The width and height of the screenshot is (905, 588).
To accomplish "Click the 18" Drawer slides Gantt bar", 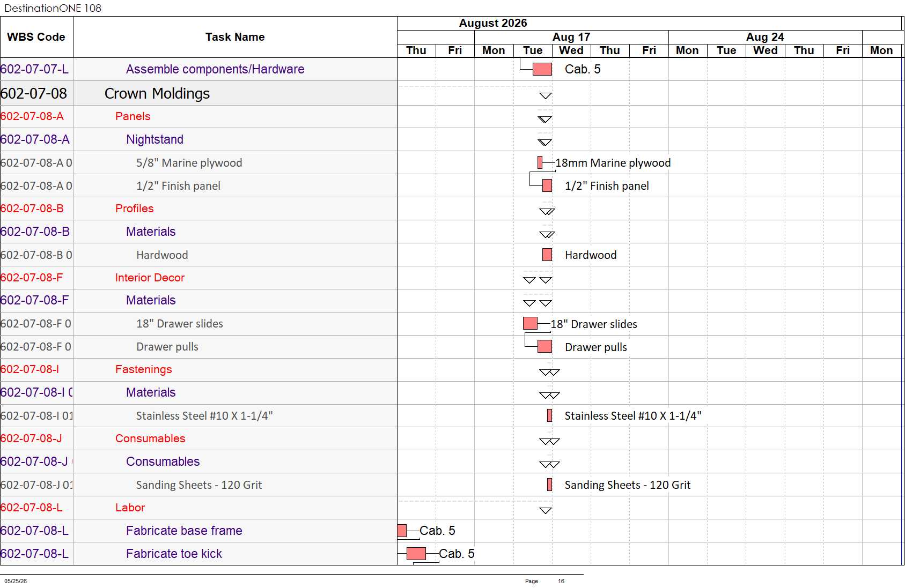I will coord(530,323).
